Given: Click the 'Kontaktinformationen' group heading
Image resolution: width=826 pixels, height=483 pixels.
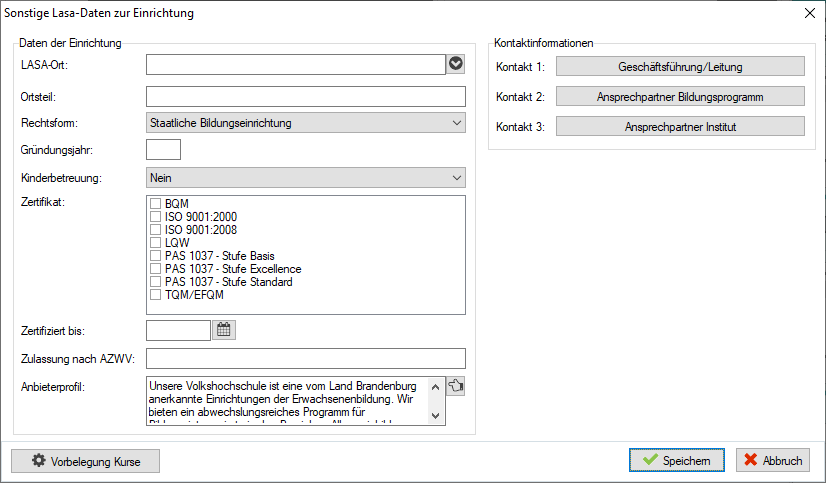Looking at the screenshot, I should (x=544, y=43).
